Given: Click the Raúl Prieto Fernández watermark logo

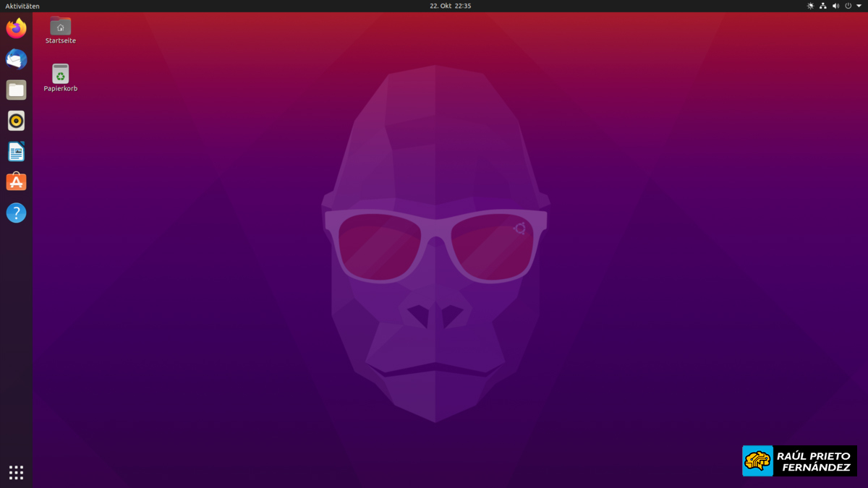Looking at the screenshot, I should 799,461.
